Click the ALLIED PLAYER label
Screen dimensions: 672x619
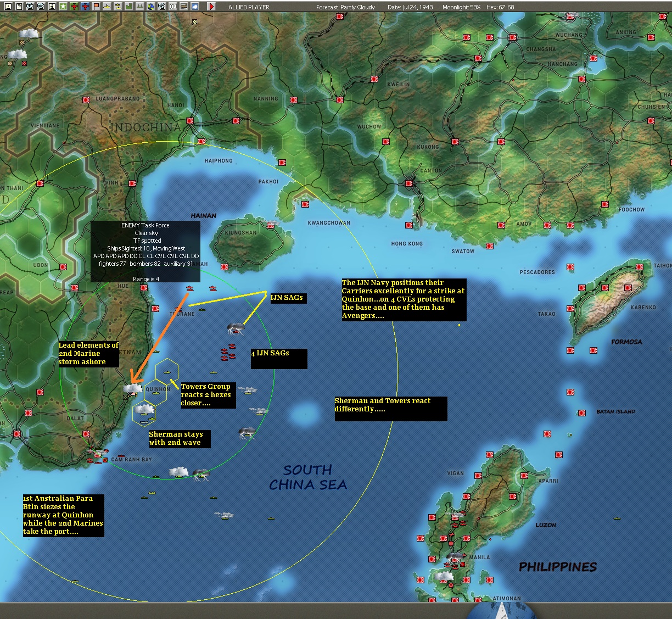pyautogui.click(x=249, y=7)
